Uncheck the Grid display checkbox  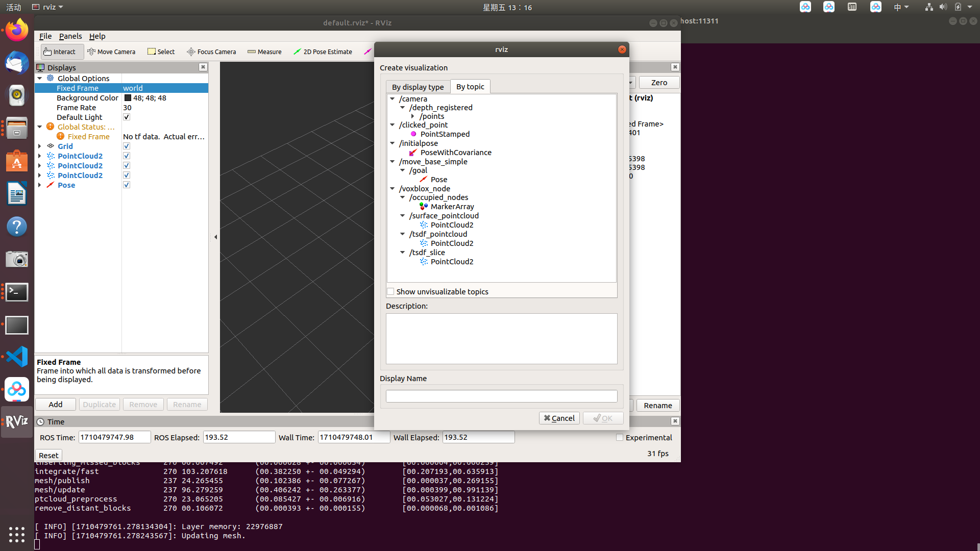(x=127, y=146)
